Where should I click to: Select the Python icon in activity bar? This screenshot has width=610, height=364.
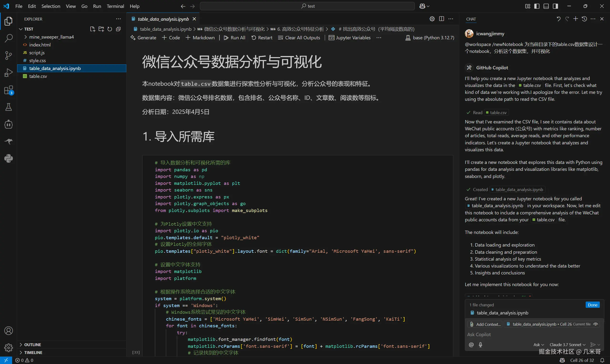pyautogui.click(x=9, y=158)
